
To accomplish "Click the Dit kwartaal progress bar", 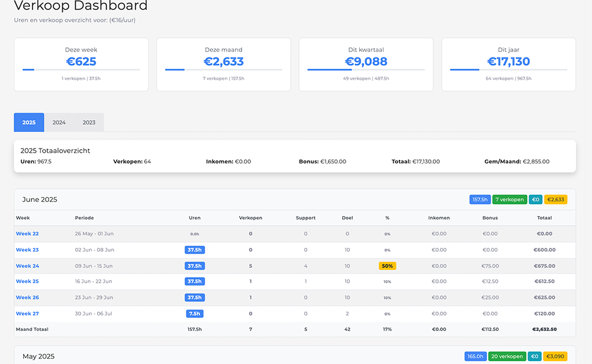I will coord(366,70).
